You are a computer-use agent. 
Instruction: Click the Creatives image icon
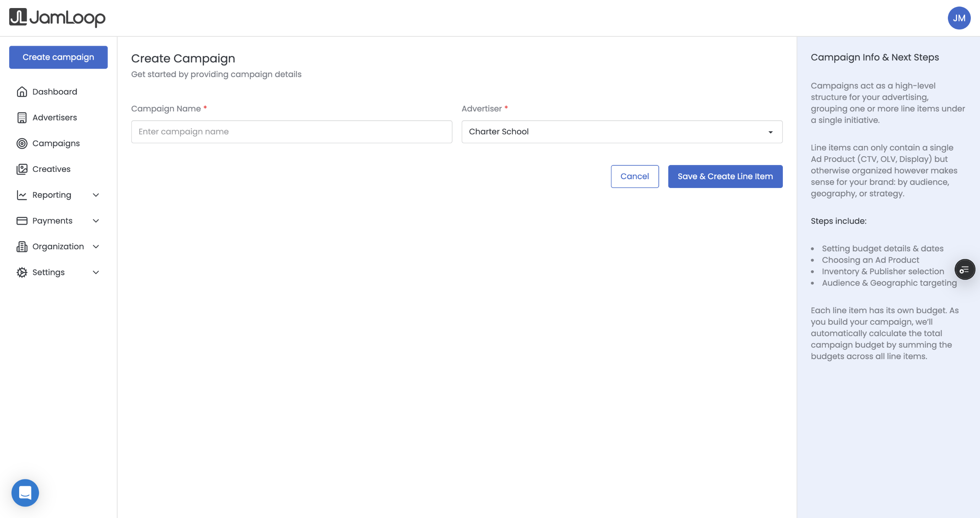coord(22,169)
